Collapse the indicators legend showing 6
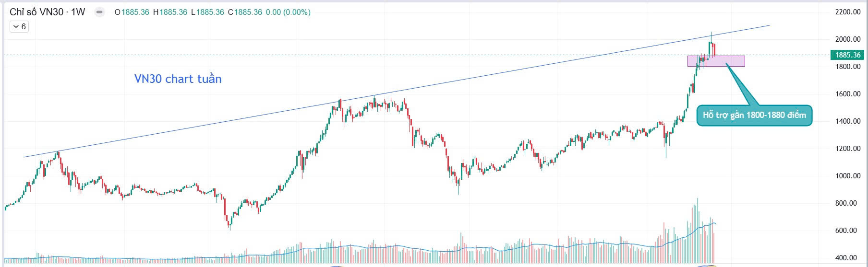 (19, 26)
